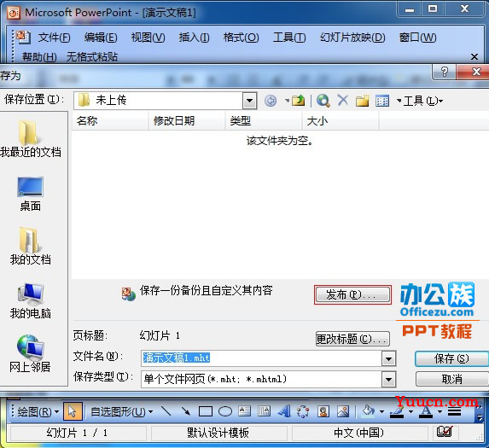Select 我的电脑 in the places bar

point(30,301)
